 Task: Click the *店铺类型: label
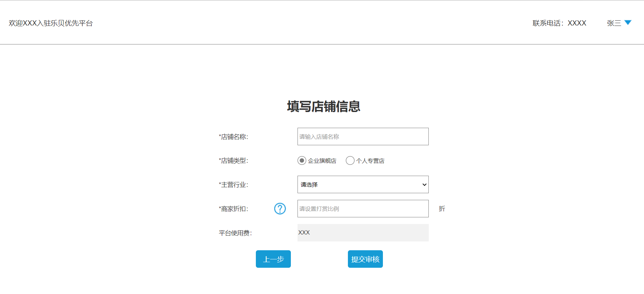tap(233, 161)
